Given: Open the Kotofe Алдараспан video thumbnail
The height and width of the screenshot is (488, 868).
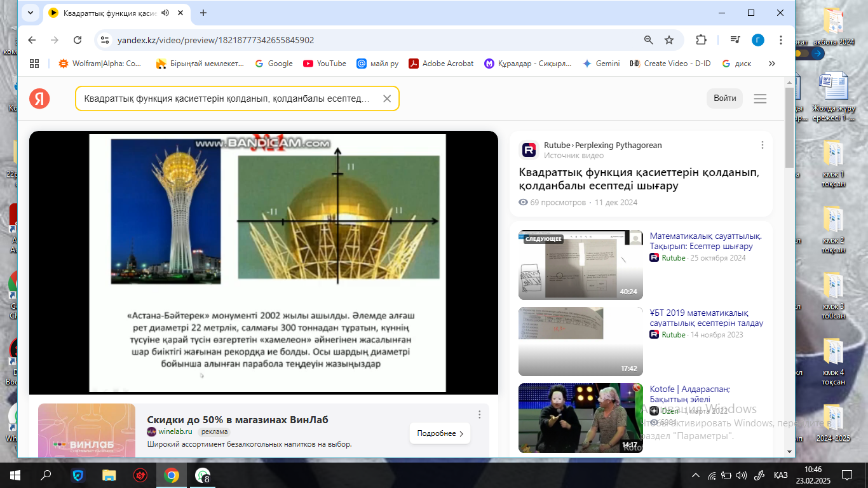Looking at the screenshot, I should [x=581, y=418].
